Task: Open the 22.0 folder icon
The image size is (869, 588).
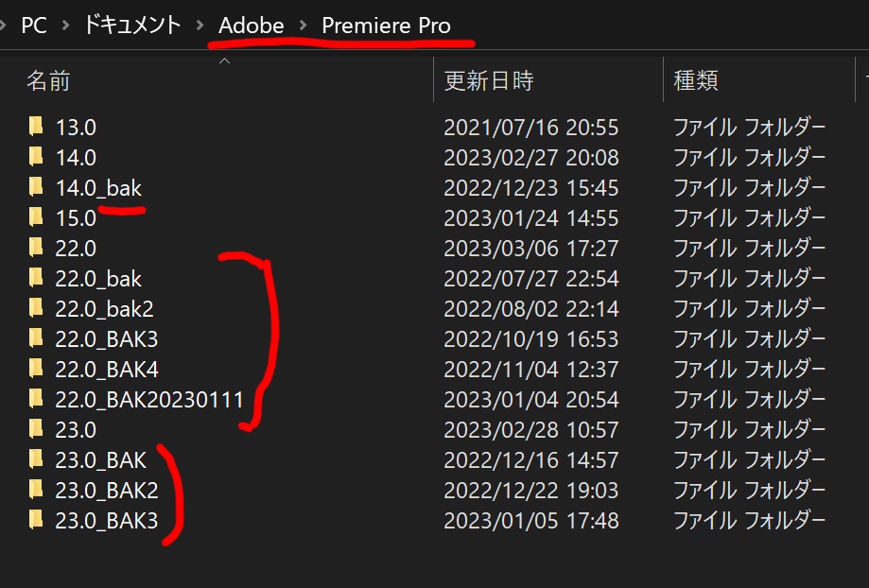Action: pos(36,248)
